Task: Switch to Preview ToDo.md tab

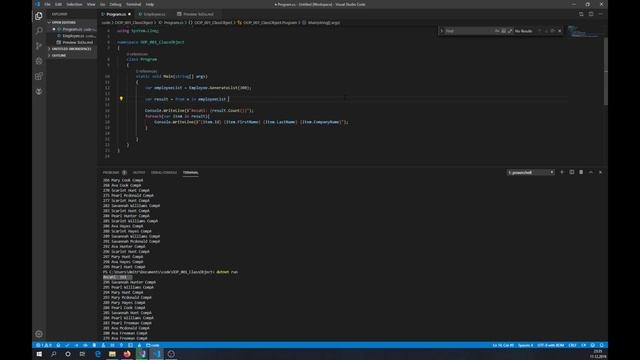Action: coord(198,14)
